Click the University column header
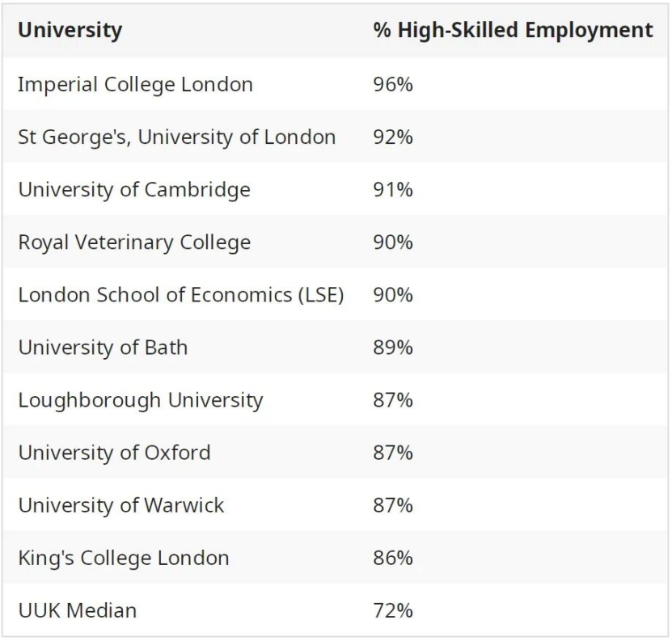 70,31
